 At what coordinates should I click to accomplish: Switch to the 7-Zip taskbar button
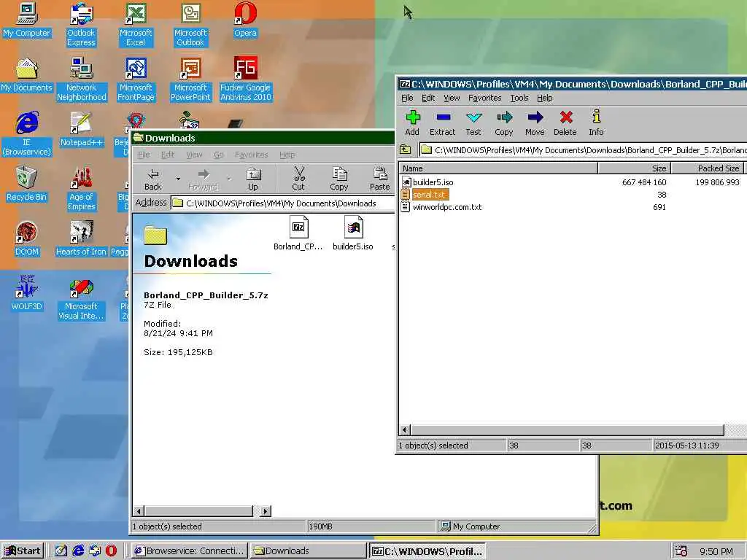(427, 551)
